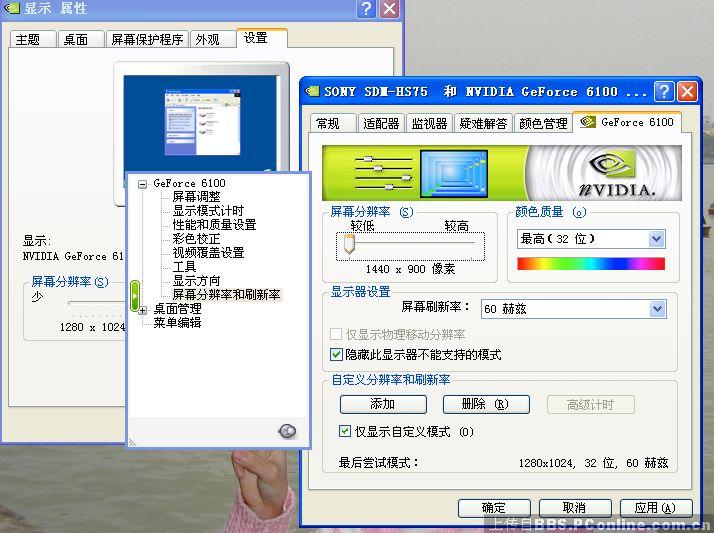
Task: Click the monitor preview thumbnail
Action: pyautogui.click(x=201, y=123)
